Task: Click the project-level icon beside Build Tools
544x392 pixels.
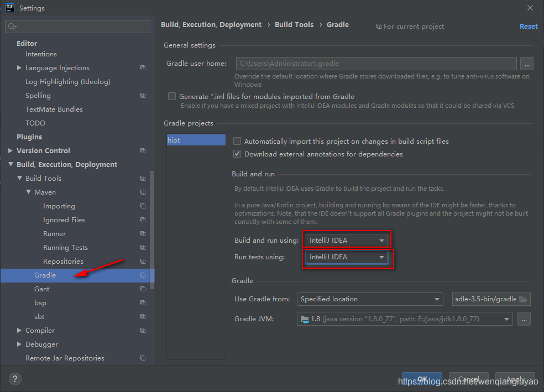Action: 143,179
